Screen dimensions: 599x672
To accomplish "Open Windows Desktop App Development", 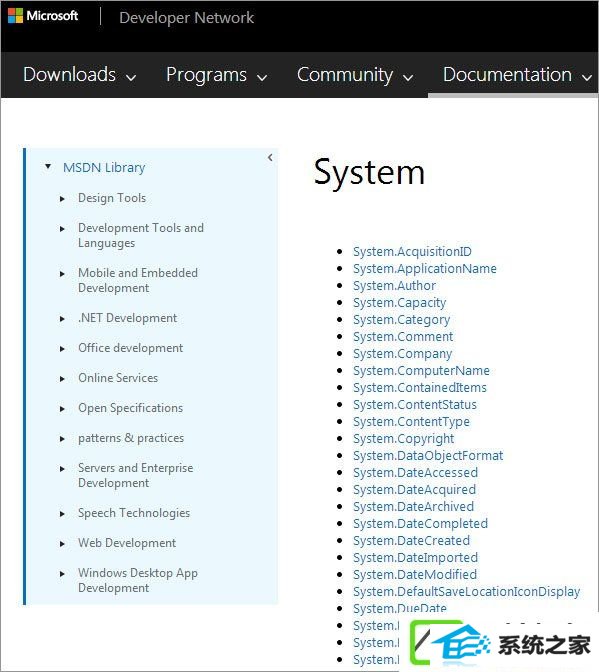I will tap(138, 580).
